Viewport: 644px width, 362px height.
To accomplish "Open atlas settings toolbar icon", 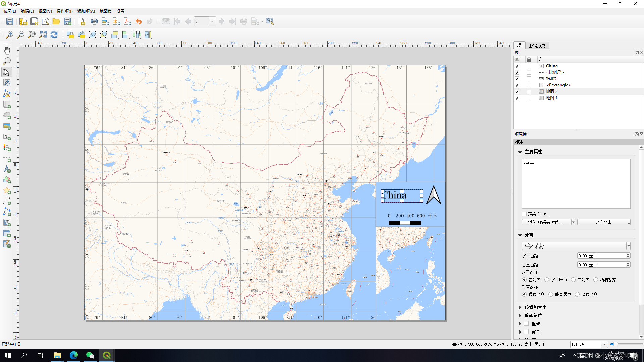I will 270,22.
